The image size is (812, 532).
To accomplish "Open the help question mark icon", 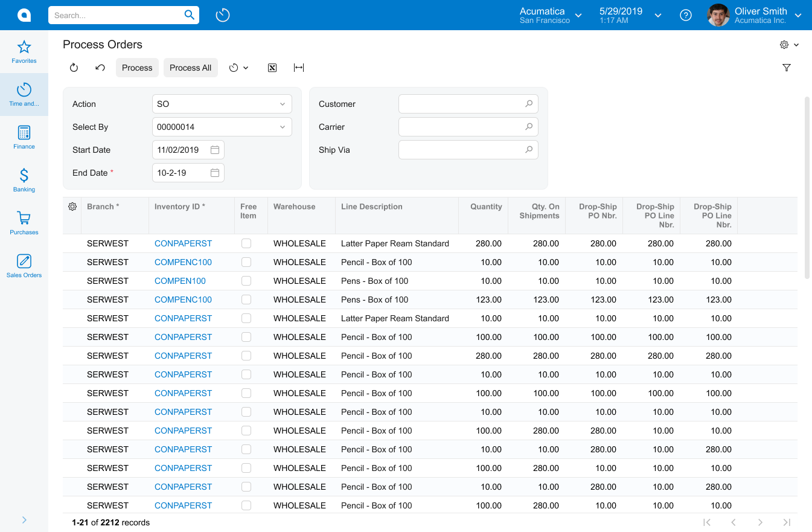I will pos(685,15).
